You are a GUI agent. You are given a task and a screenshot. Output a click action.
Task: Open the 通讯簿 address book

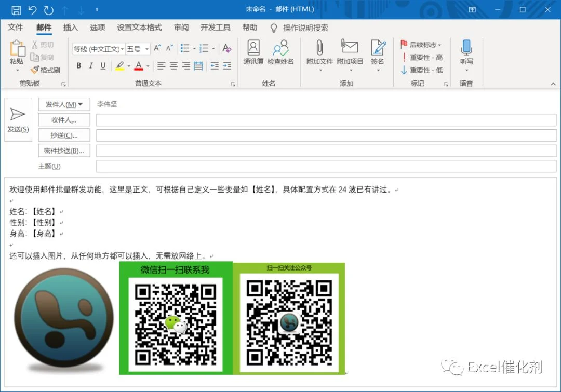click(x=253, y=52)
